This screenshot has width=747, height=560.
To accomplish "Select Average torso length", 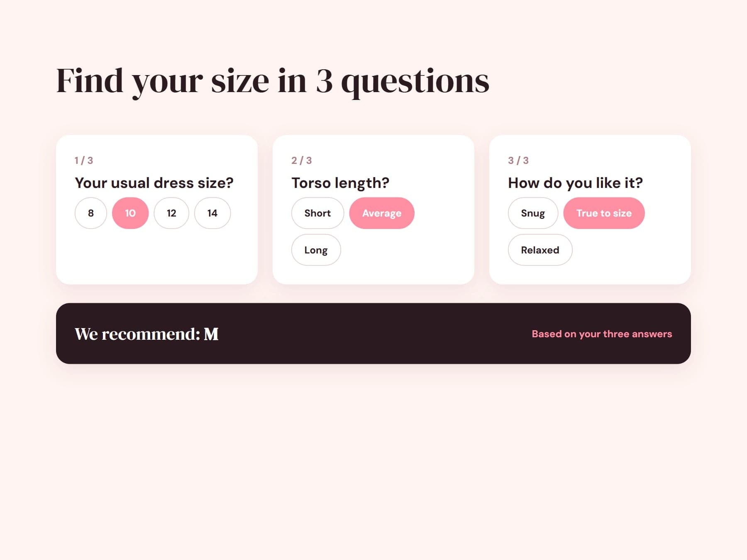I will [382, 213].
